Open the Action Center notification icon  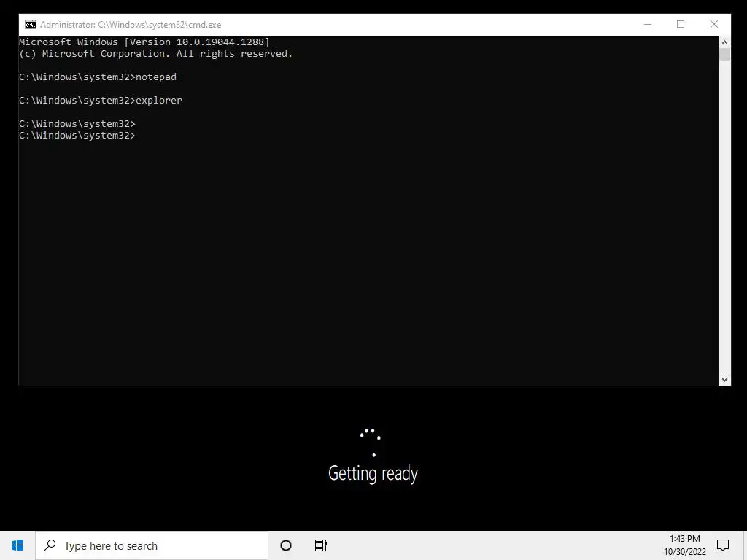point(723,545)
